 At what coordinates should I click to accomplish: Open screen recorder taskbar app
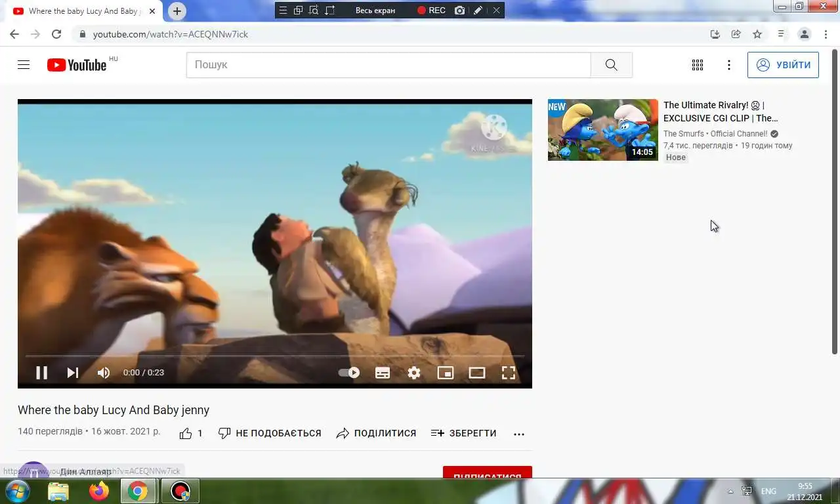[180, 491]
